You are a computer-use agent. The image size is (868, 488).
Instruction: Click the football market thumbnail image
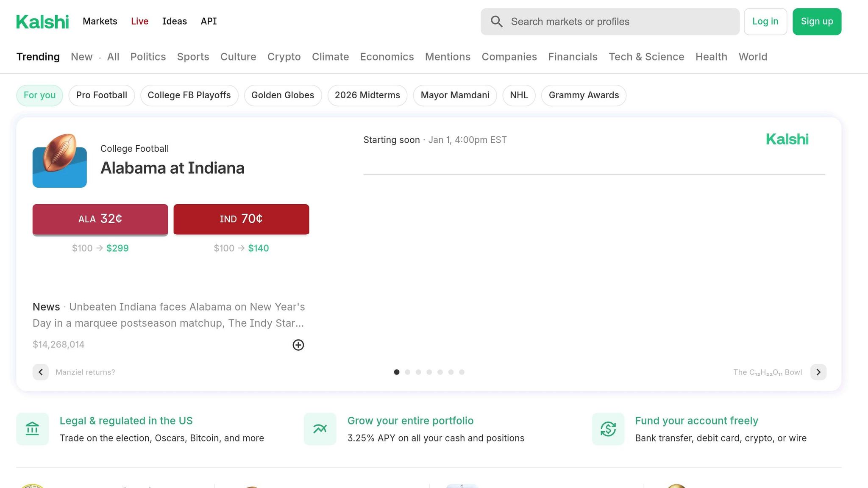(60, 161)
